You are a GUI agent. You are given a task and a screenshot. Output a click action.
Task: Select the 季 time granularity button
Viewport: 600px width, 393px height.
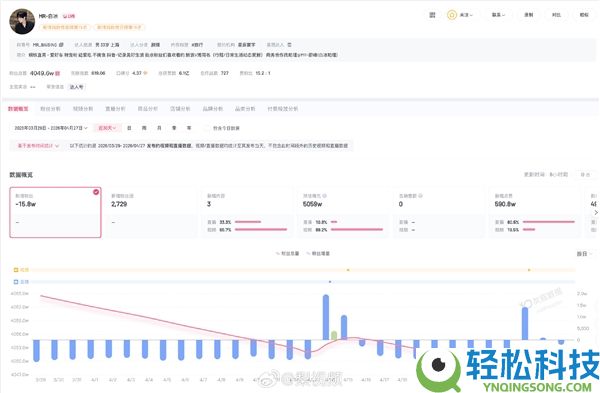click(174, 128)
